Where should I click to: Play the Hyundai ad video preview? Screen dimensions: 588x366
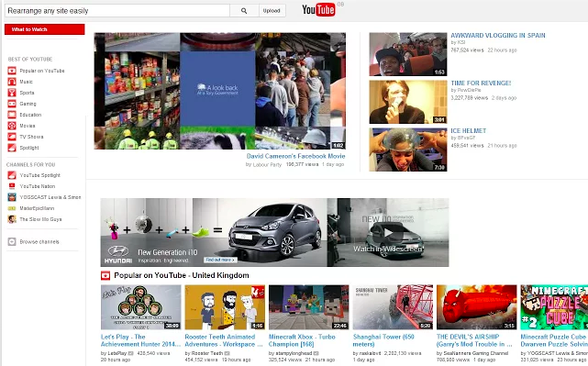tap(388, 232)
